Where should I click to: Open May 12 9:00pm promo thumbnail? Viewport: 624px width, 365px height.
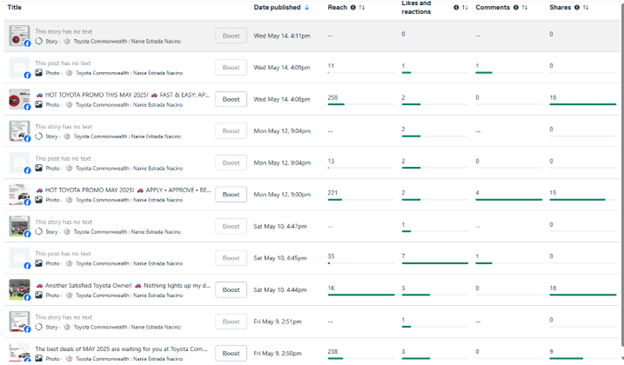(19, 194)
